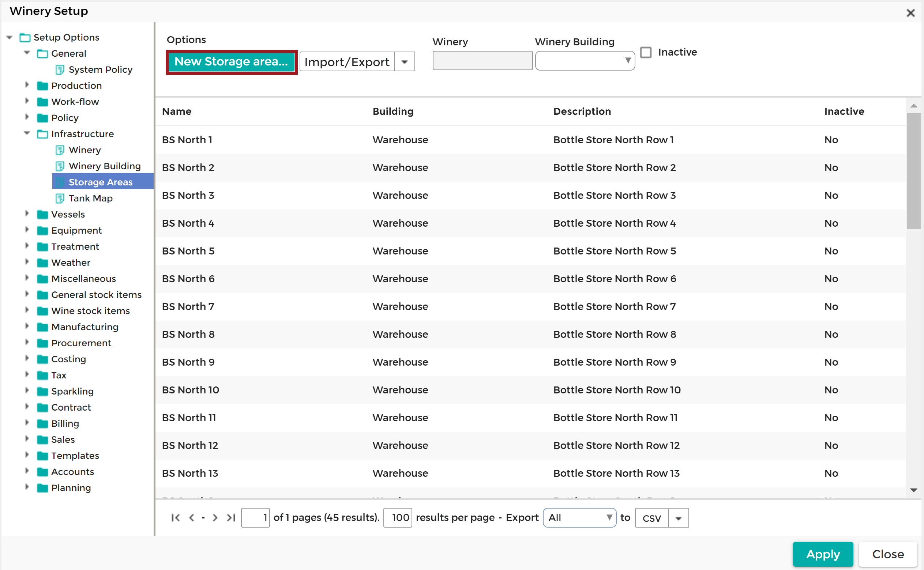
Task: Sort by the Name column header
Action: [177, 112]
